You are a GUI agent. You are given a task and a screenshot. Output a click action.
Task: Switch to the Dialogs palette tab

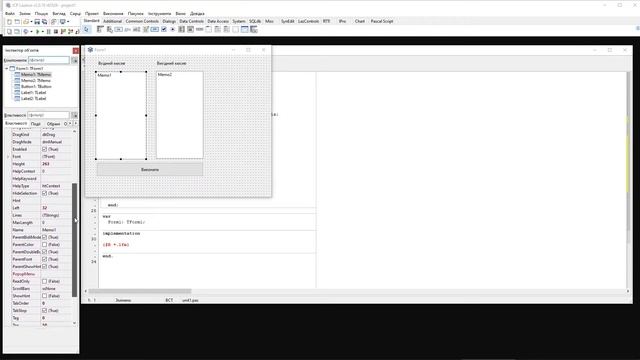(169, 21)
